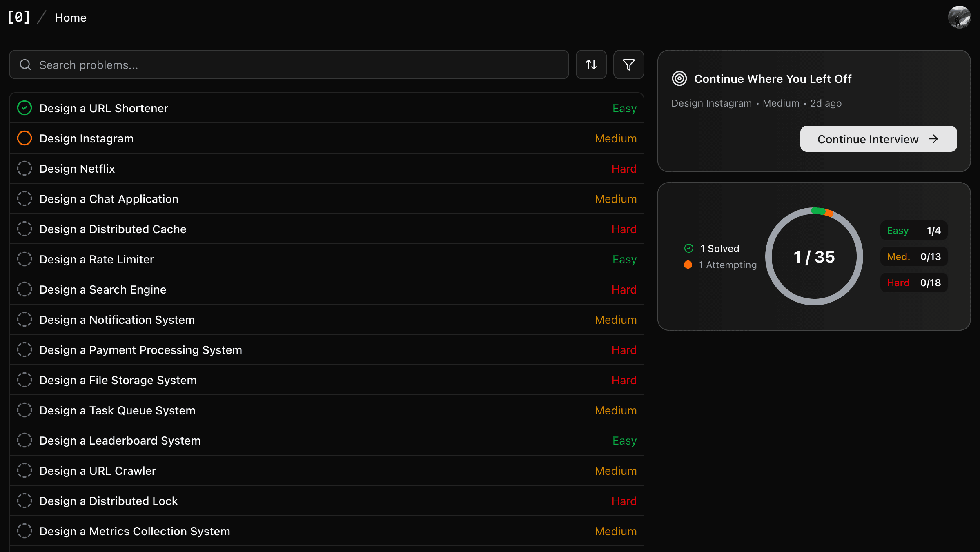Click the dashed circle for Distributed Lock
The width and height of the screenshot is (980, 552).
click(x=24, y=501)
